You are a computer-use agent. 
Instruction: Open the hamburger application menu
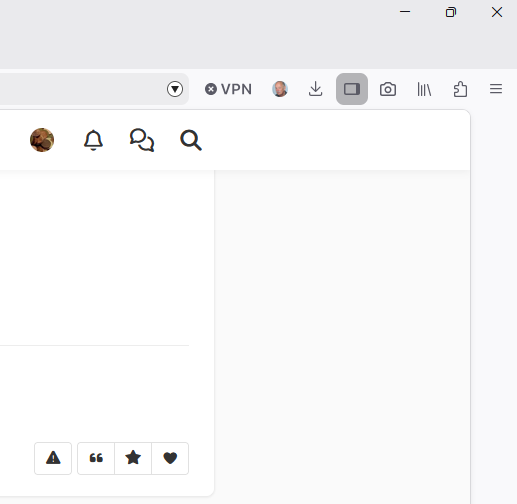pos(496,89)
